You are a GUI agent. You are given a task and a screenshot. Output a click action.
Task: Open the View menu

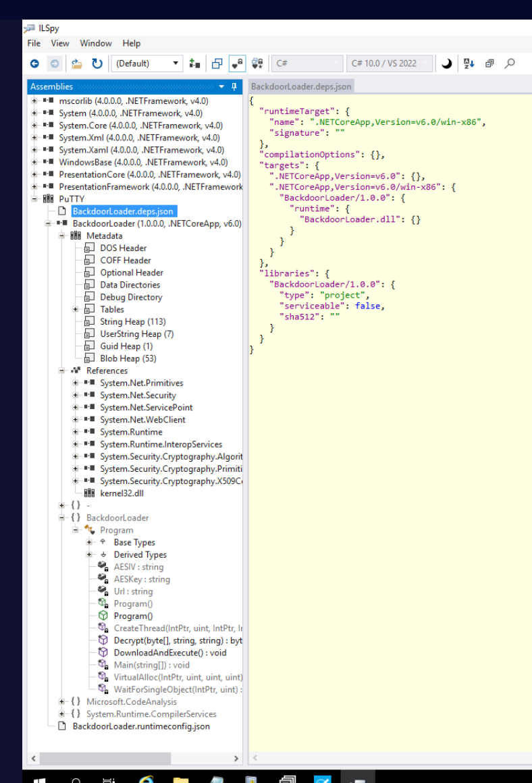[60, 43]
